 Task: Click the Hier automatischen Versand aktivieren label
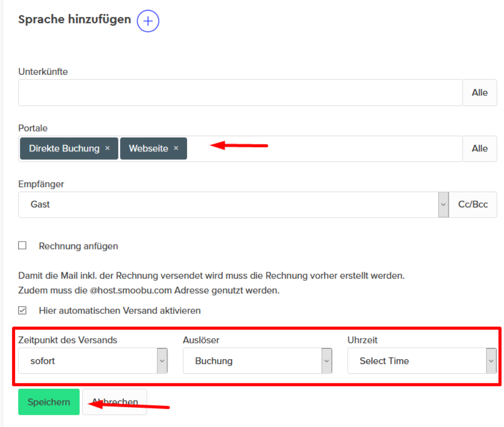pos(119,311)
